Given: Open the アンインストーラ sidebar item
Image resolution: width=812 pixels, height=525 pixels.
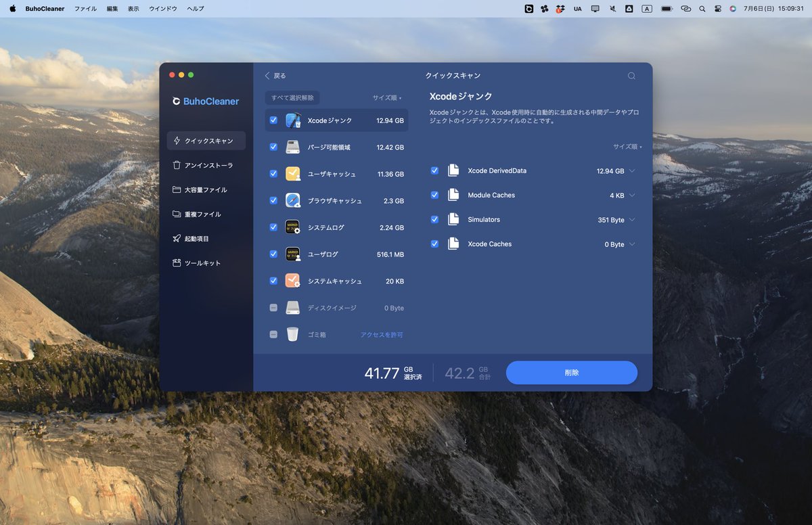Looking at the screenshot, I should click(206, 165).
